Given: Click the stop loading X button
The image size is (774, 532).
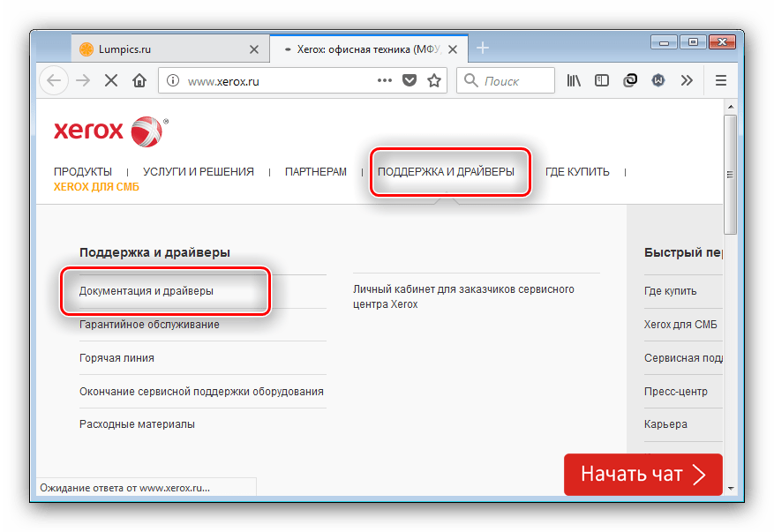Looking at the screenshot, I should coord(111,81).
